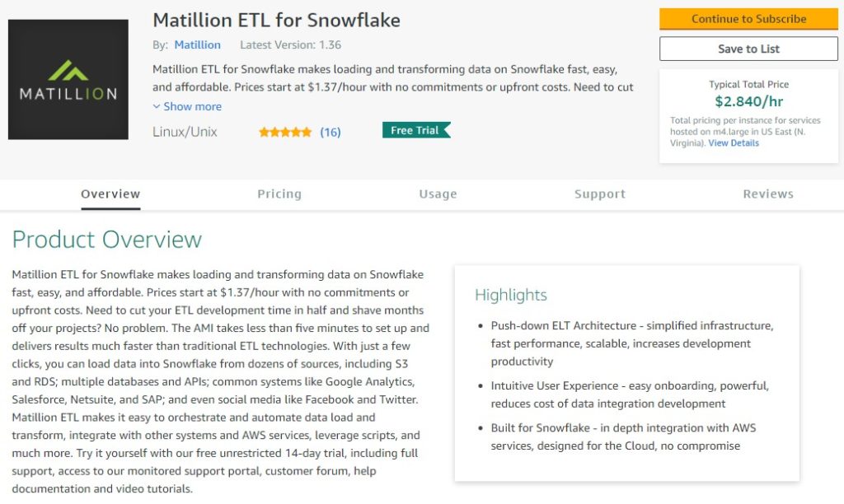Open the Matillion vendor link
The height and width of the screenshot is (504, 844).
click(198, 44)
